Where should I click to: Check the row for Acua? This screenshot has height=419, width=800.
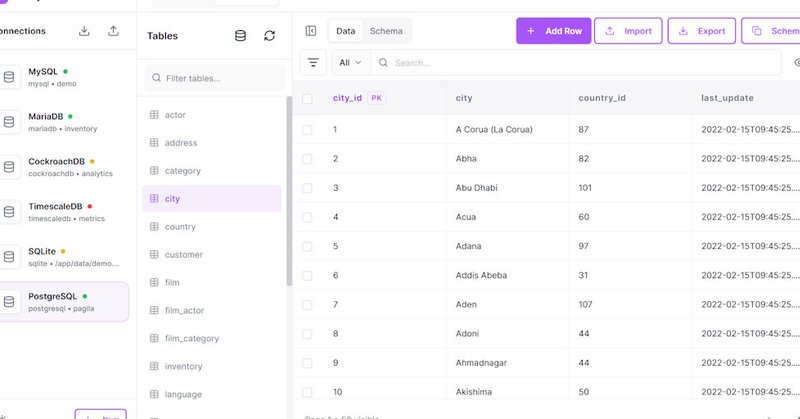pyautogui.click(x=307, y=217)
